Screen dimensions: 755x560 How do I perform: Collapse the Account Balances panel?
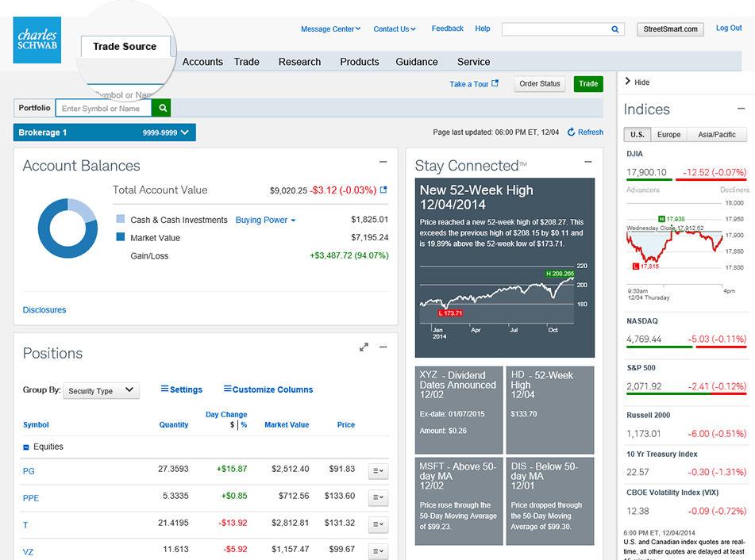383,161
